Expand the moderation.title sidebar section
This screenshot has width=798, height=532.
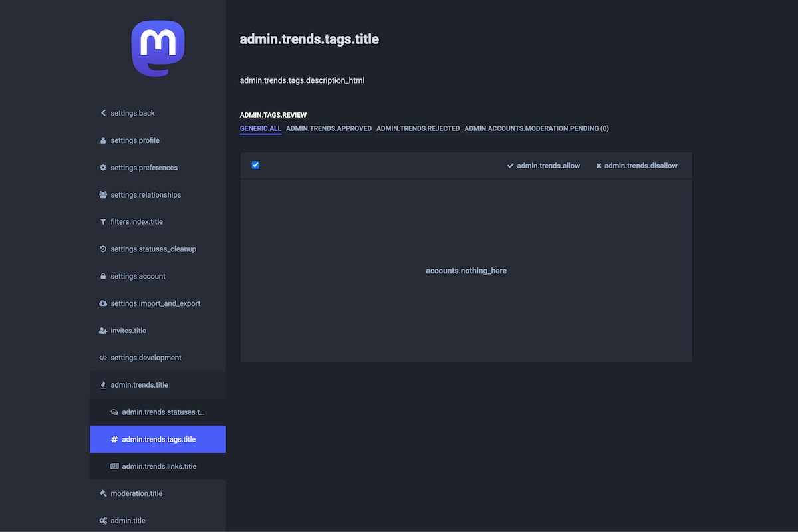tap(136, 493)
